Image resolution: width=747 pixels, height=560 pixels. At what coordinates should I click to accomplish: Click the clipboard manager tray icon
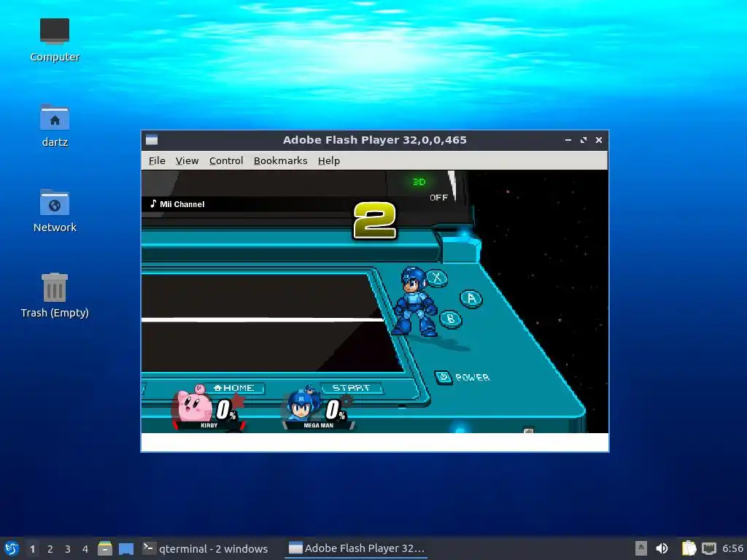(x=689, y=548)
